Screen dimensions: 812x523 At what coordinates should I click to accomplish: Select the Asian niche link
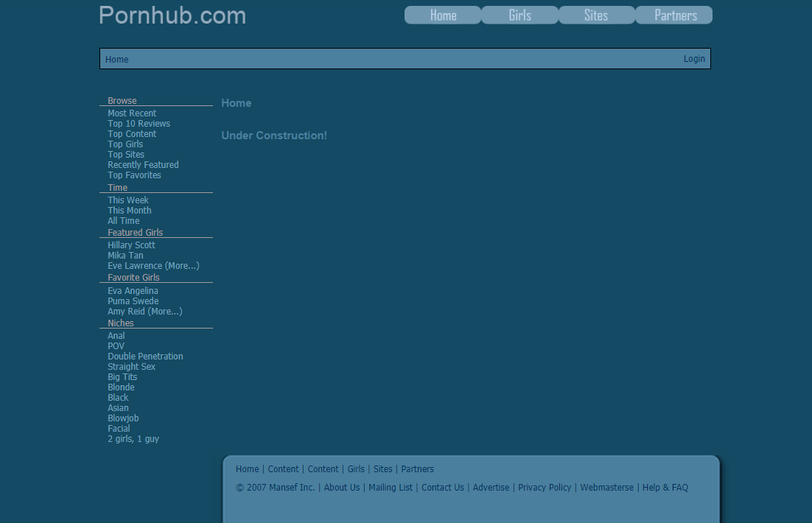[118, 409]
